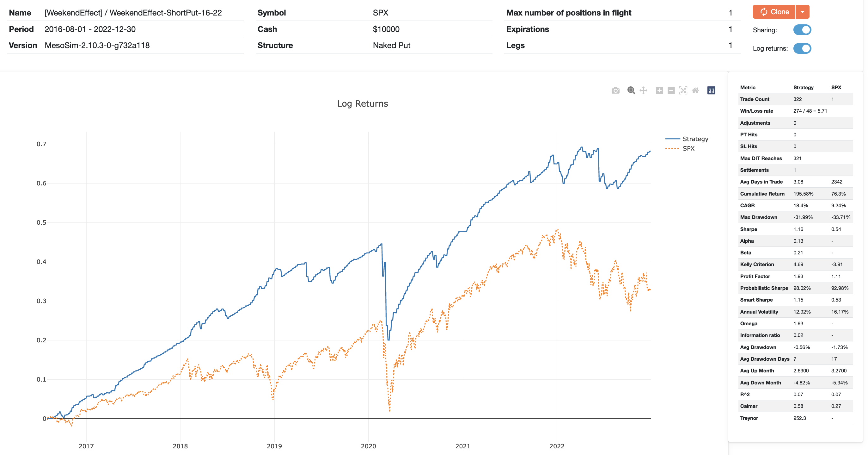Click the Win/Loss rate value

pyautogui.click(x=810, y=111)
